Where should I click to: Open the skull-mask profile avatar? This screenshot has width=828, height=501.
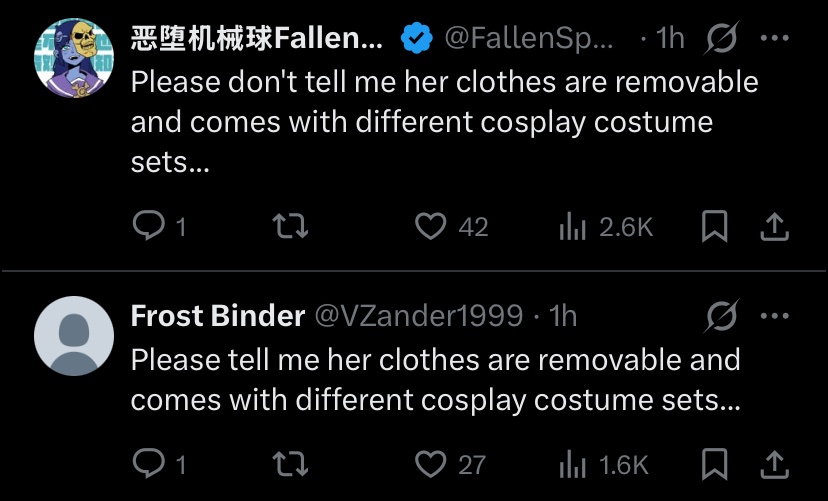coord(74,58)
